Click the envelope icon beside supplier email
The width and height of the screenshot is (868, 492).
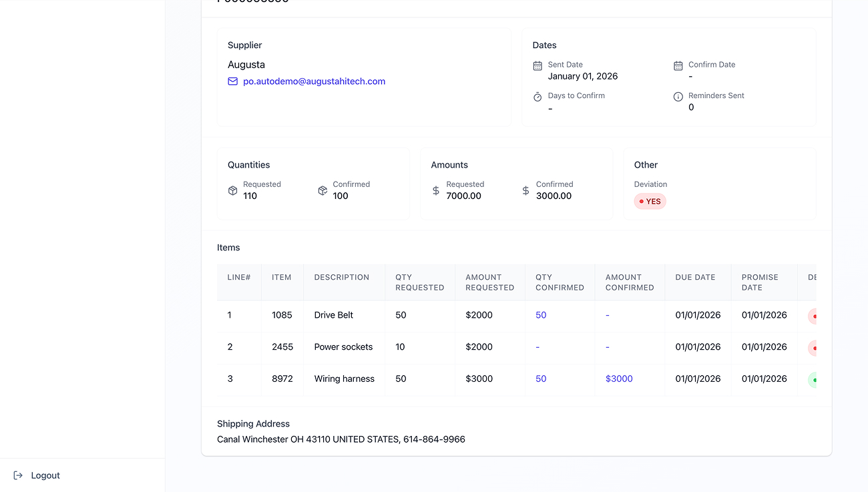tap(232, 81)
